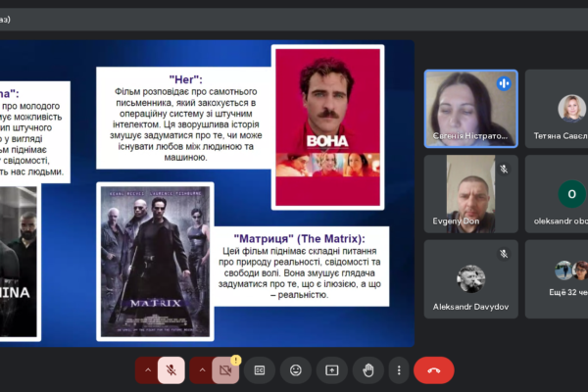Select Aleksandr Davydov participant tile

point(471,279)
